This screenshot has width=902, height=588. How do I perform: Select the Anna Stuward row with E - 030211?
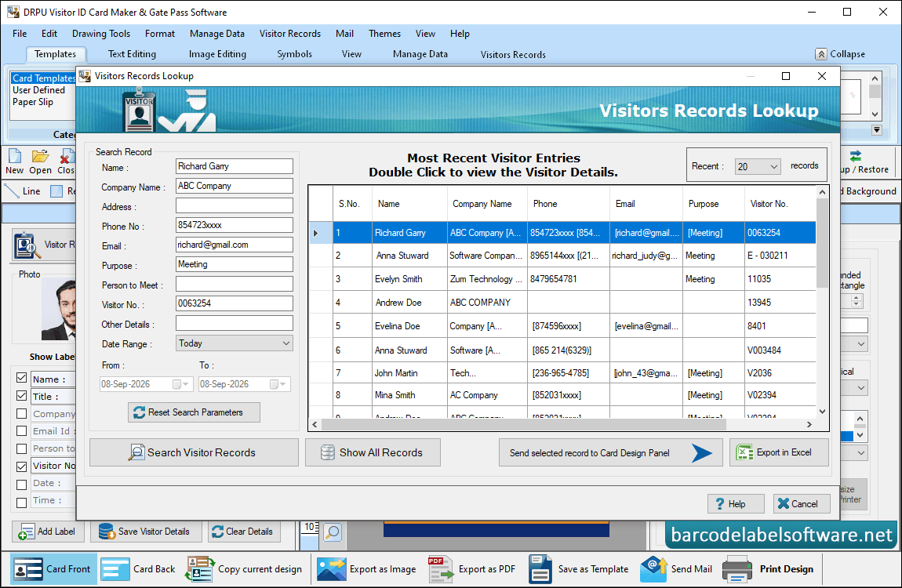pyautogui.click(x=562, y=256)
